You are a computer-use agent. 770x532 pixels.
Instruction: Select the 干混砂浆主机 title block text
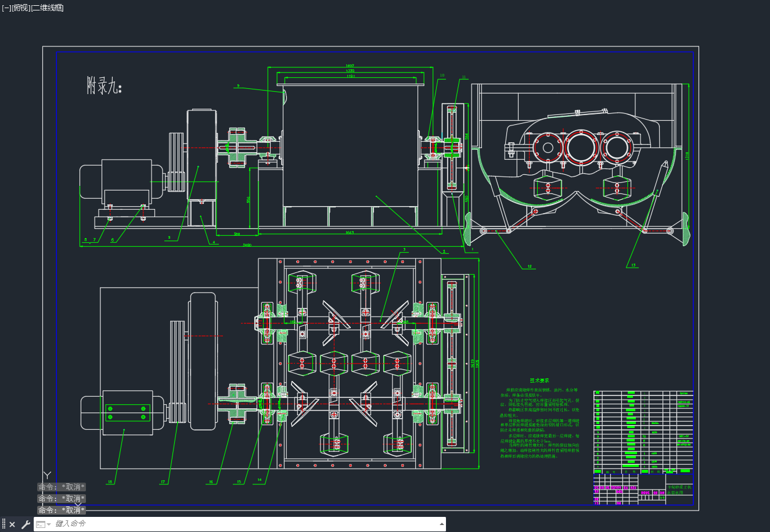[679, 487]
